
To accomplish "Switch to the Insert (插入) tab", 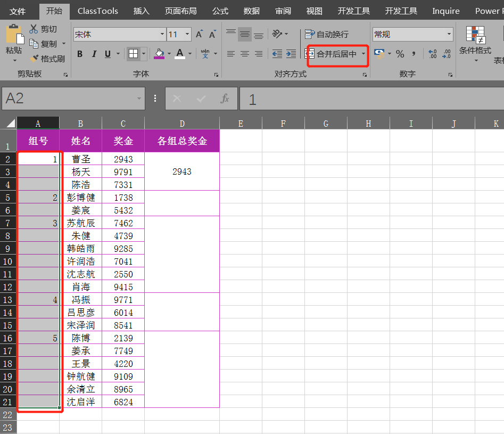I will (142, 11).
